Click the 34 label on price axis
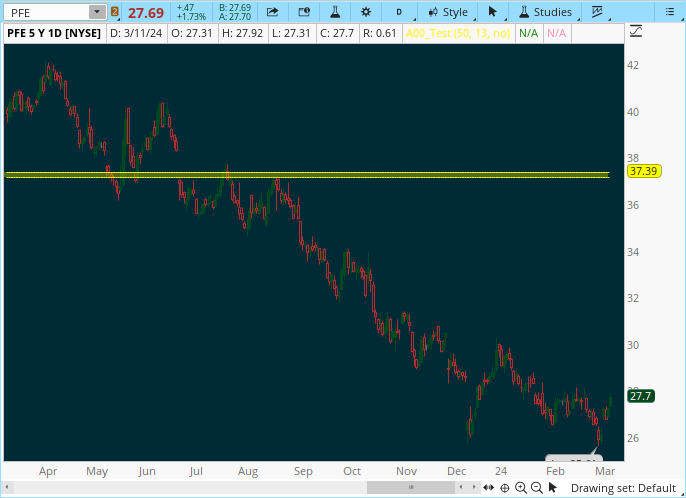The image size is (686, 498). (633, 252)
